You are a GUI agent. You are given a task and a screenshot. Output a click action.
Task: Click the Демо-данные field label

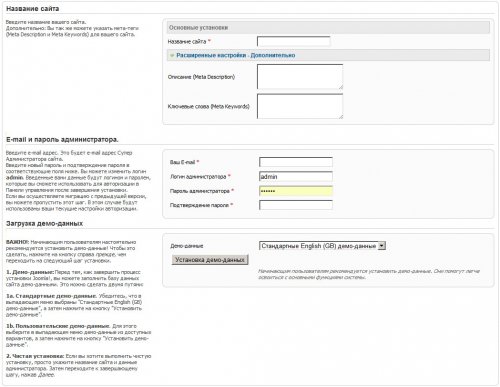(x=187, y=246)
